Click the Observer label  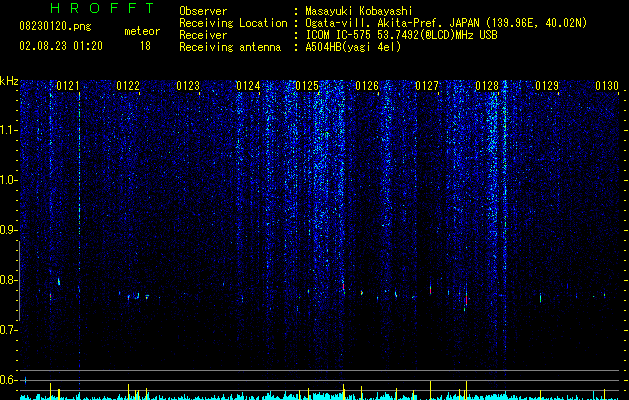pyautogui.click(x=203, y=11)
